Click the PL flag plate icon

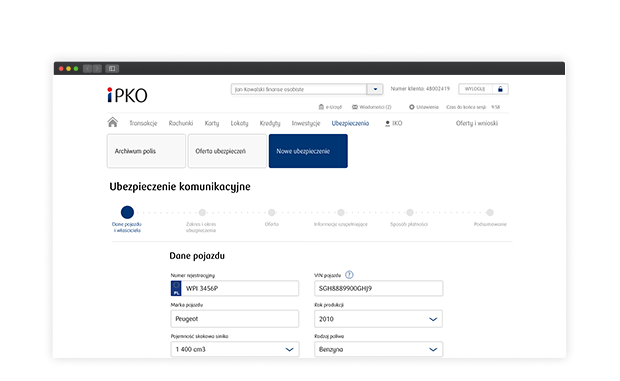click(176, 289)
